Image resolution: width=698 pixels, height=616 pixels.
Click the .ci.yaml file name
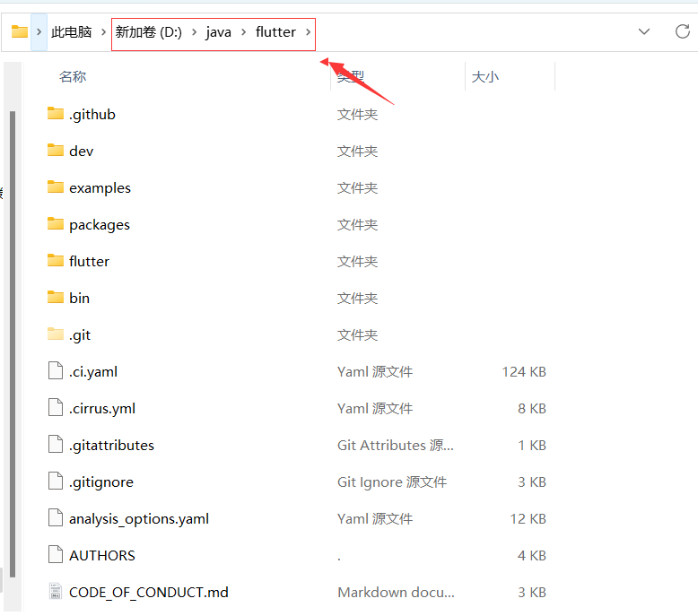(x=93, y=372)
